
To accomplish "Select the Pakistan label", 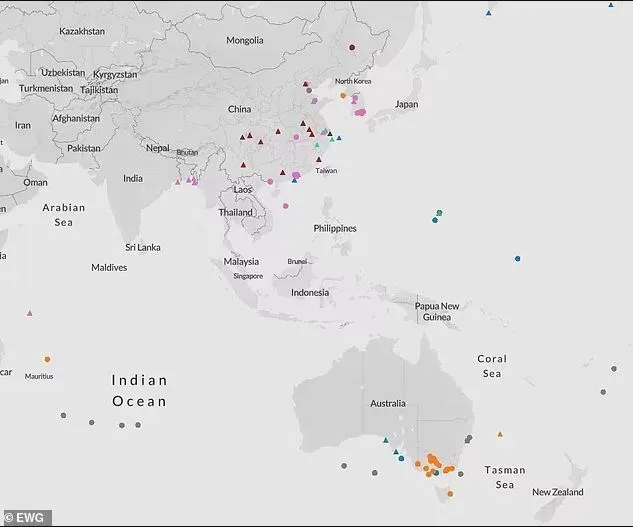I will (x=84, y=148).
